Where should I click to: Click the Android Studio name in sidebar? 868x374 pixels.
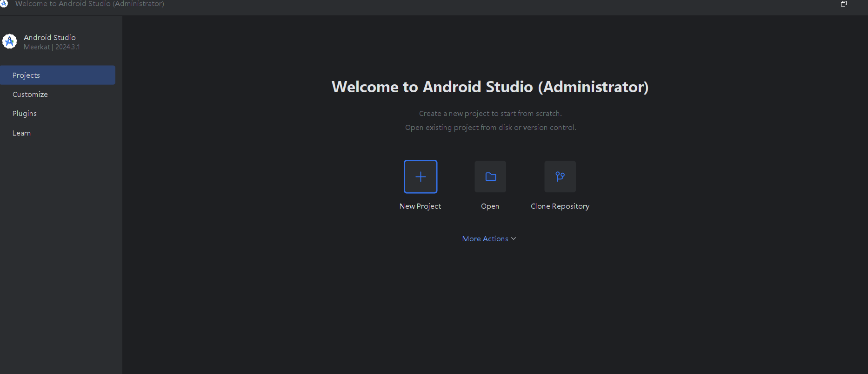pyautogui.click(x=50, y=37)
